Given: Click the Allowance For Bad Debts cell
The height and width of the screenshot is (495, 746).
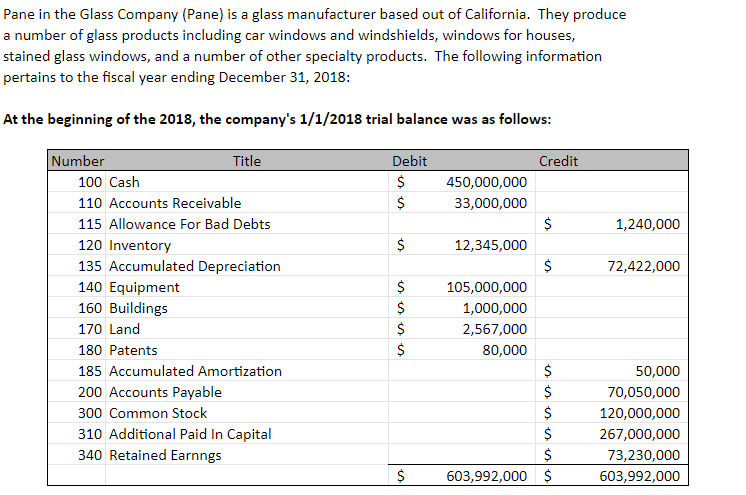Looking at the screenshot, I should click(x=189, y=224).
